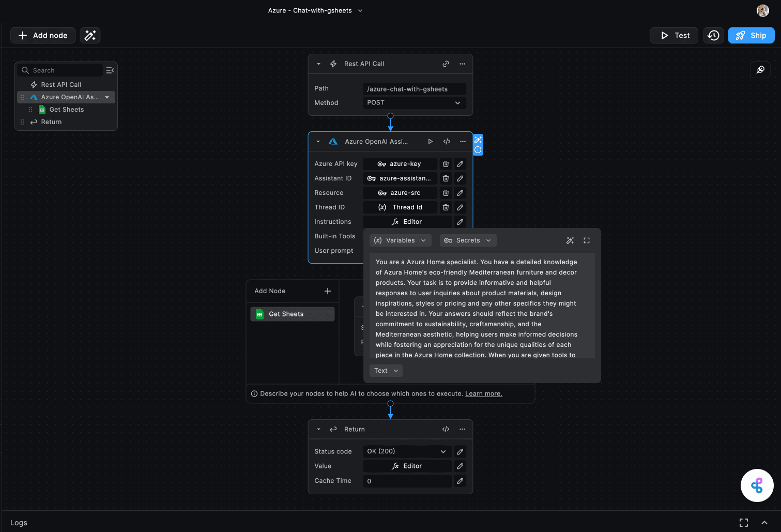Select Get Sheets in the sidebar tree
Viewport: 781px width, 532px height.
pyautogui.click(x=66, y=110)
